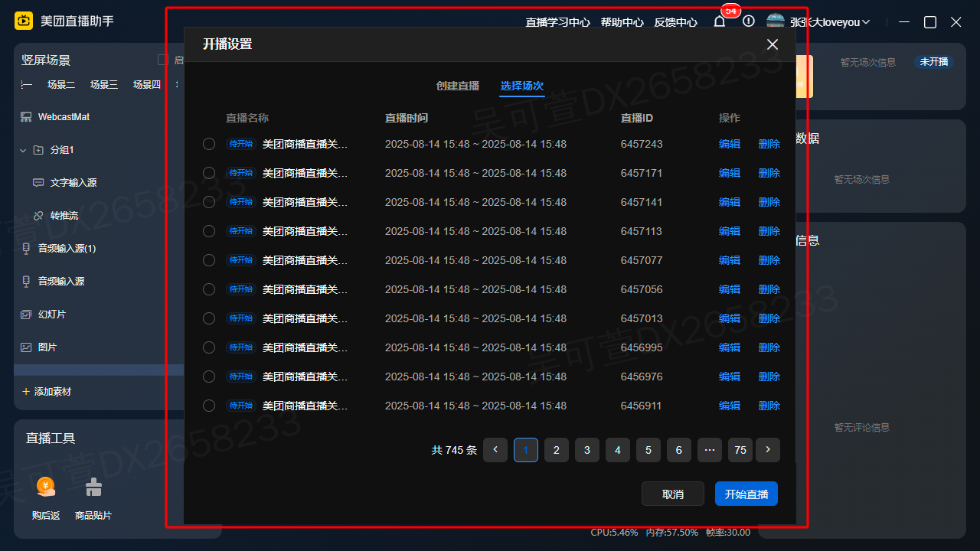Open the 商品贴片 tool icon
This screenshot has height=551, width=980.
93,487
